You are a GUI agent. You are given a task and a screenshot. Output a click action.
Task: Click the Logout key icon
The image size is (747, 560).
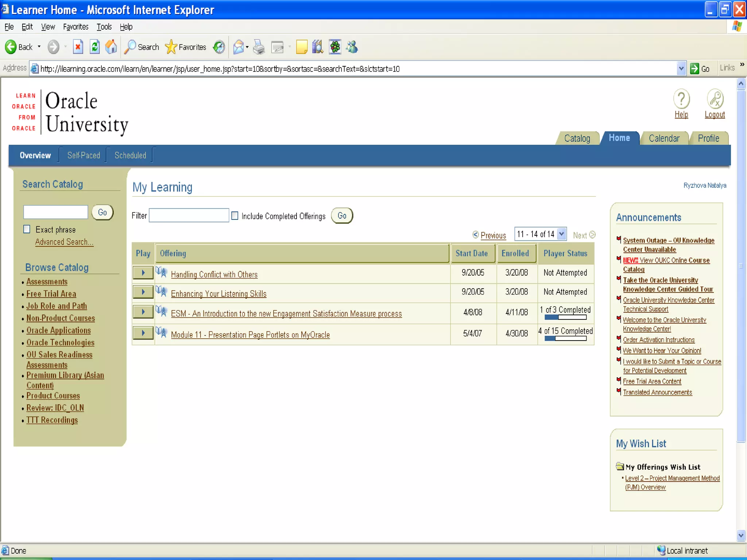[715, 99]
